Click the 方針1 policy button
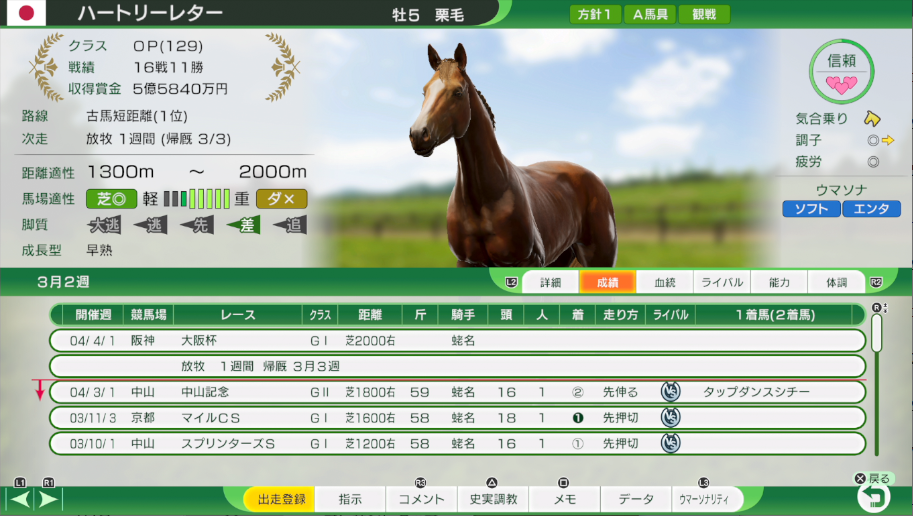This screenshot has height=516, width=913. (x=594, y=15)
